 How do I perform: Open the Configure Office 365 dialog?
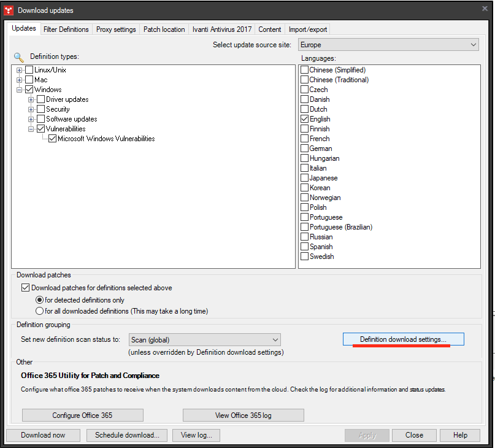coord(82,415)
